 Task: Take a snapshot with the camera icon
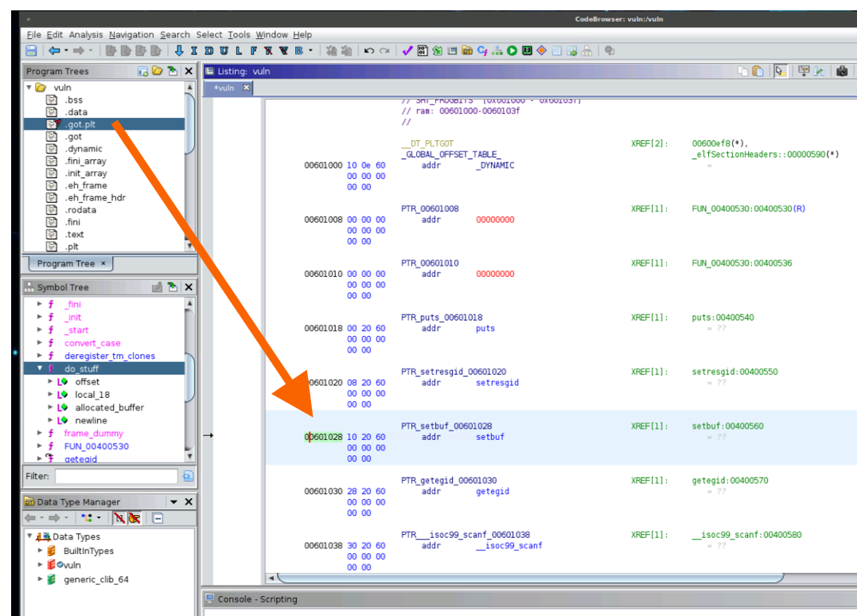[841, 71]
